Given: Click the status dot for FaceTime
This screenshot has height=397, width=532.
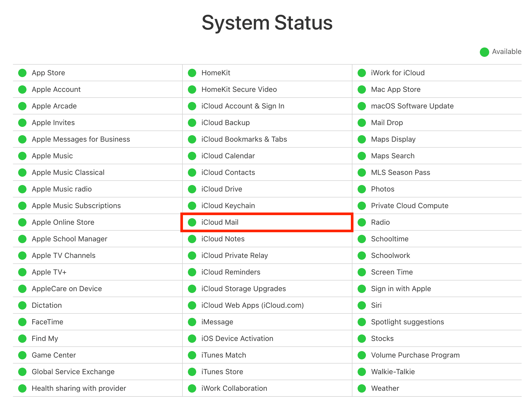Looking at the screenshot, I should pos(22,322).
